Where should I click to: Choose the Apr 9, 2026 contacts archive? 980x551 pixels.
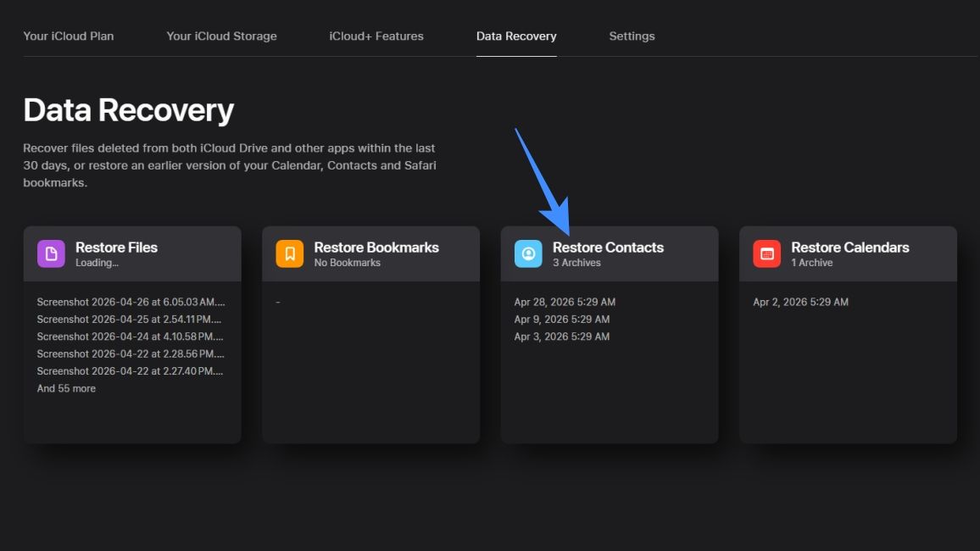(562, 320)
